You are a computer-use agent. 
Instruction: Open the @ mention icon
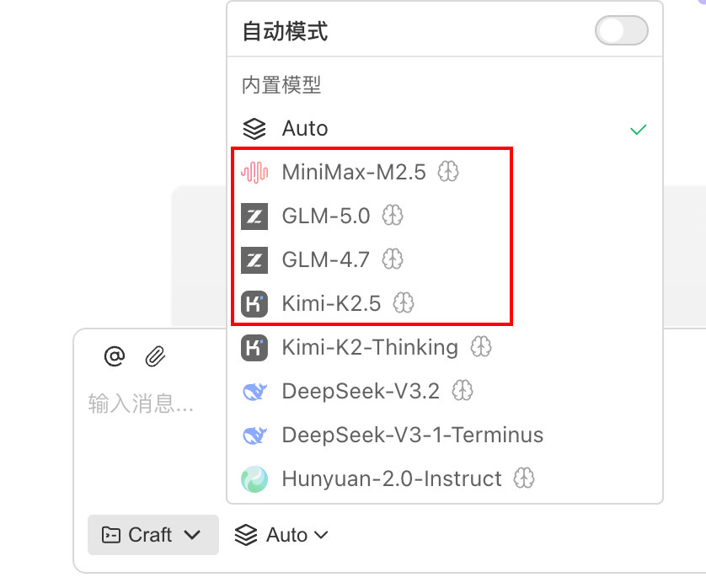tap(115, 355)
